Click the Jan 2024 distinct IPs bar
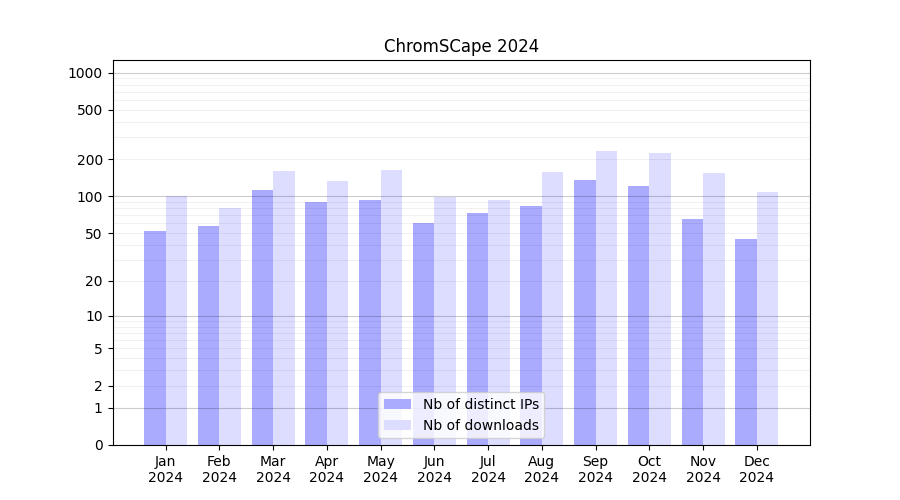This screenshot has width=900, height=500. coord(155,338)
